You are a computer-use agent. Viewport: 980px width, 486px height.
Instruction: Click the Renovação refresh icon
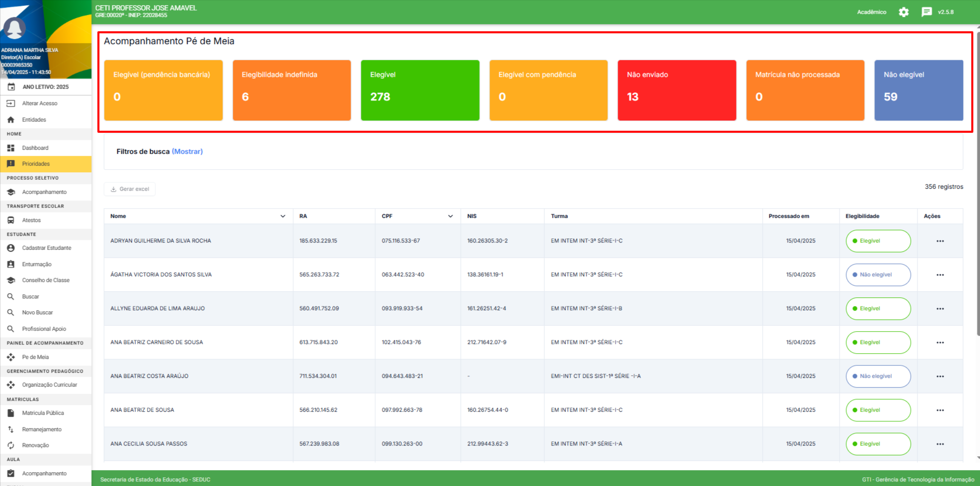11,445
